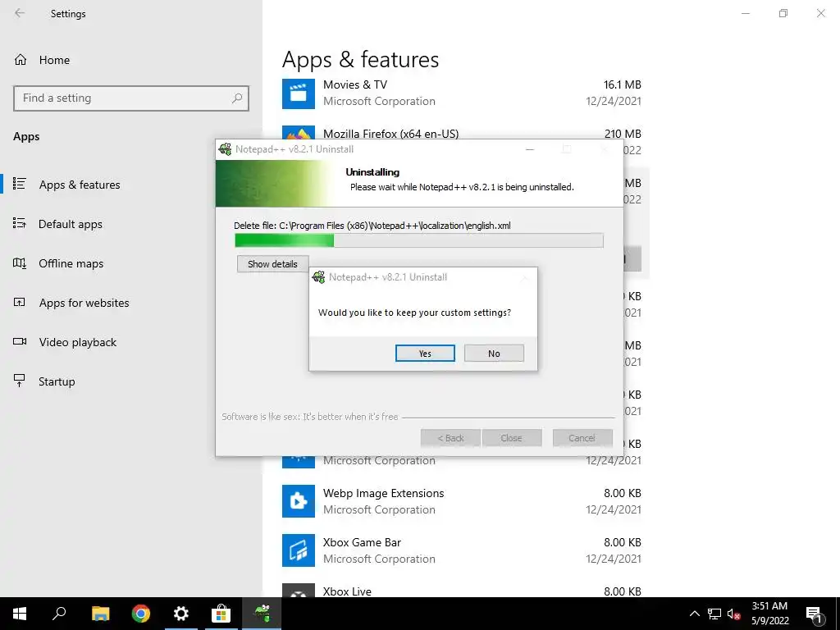Select Webp Image Extensions entry
The image size is (840, 630).
point(462,501)
